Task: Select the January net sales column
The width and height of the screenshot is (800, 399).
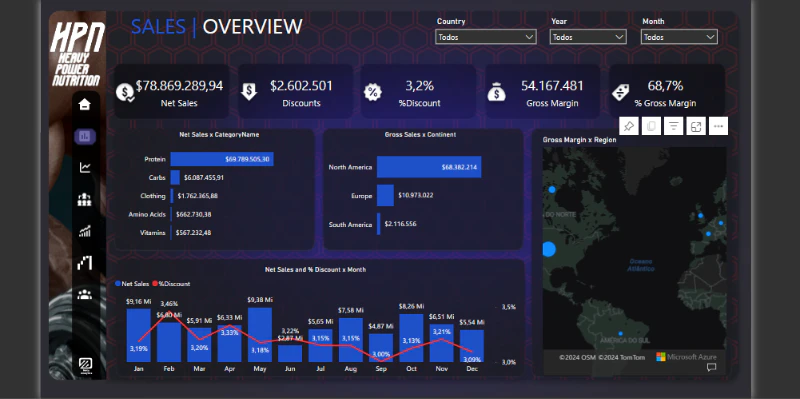Action: 139,335
